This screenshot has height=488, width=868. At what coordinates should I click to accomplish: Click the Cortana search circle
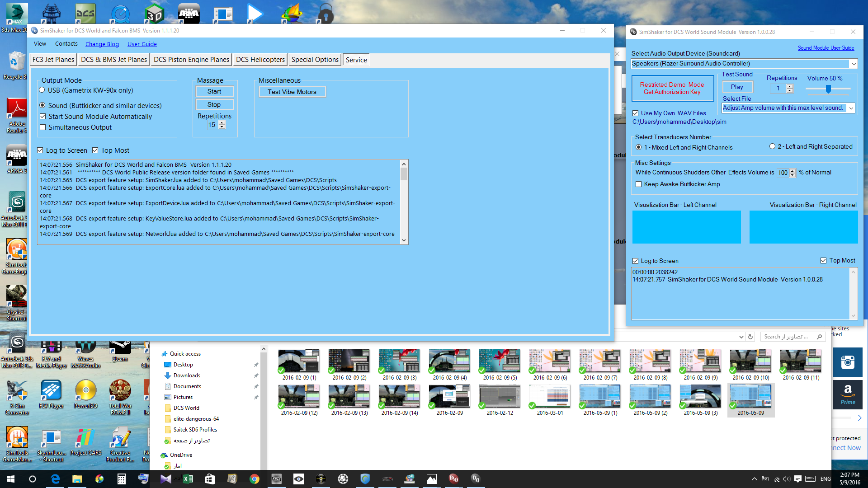[33, 479]
